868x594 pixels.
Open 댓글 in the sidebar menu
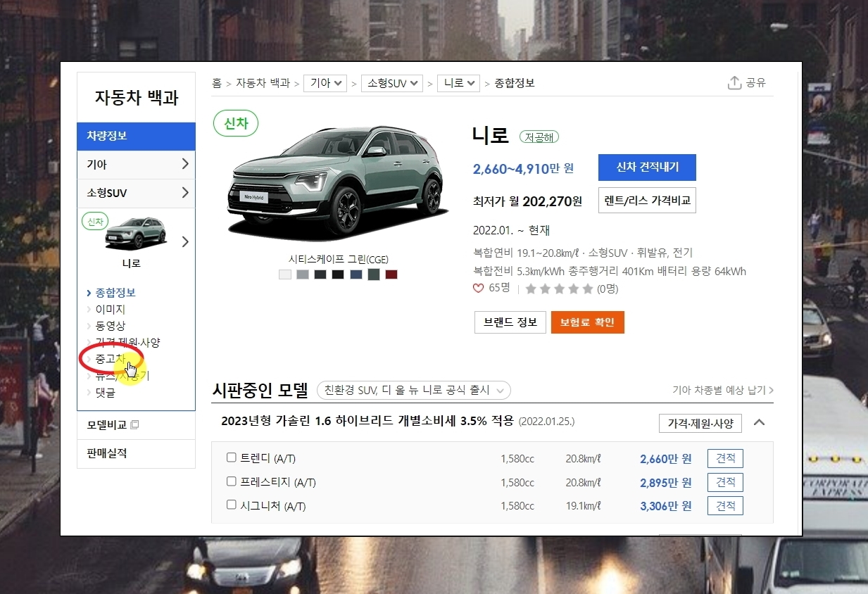(106, 393)
